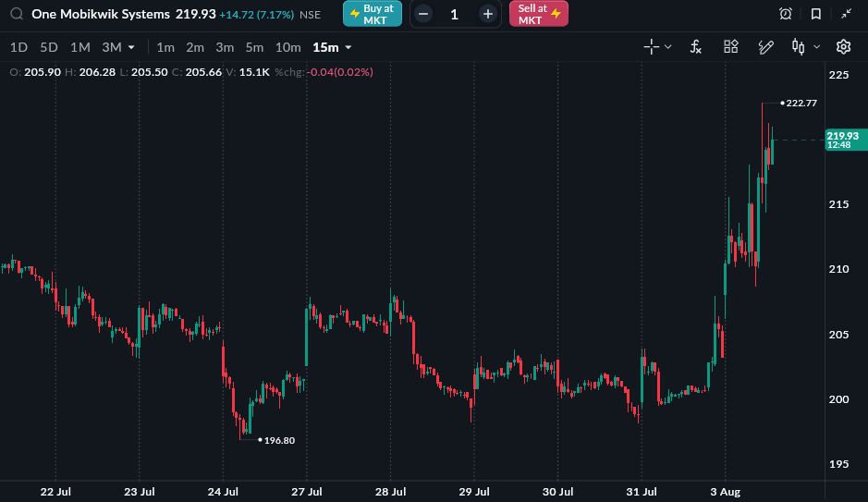The width and height of the screenshot is (868, 502).
Task: Select the 1D range
Action: [18, 47]
